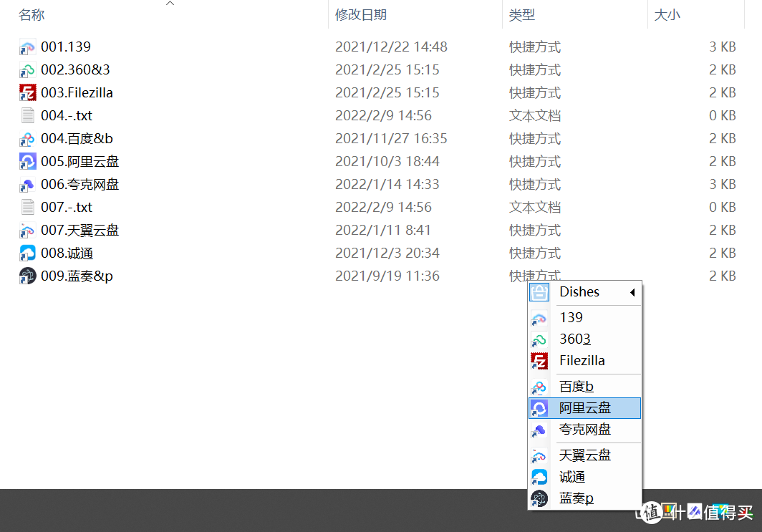Choose 3603 menu entry

click(x=584, y=339)
